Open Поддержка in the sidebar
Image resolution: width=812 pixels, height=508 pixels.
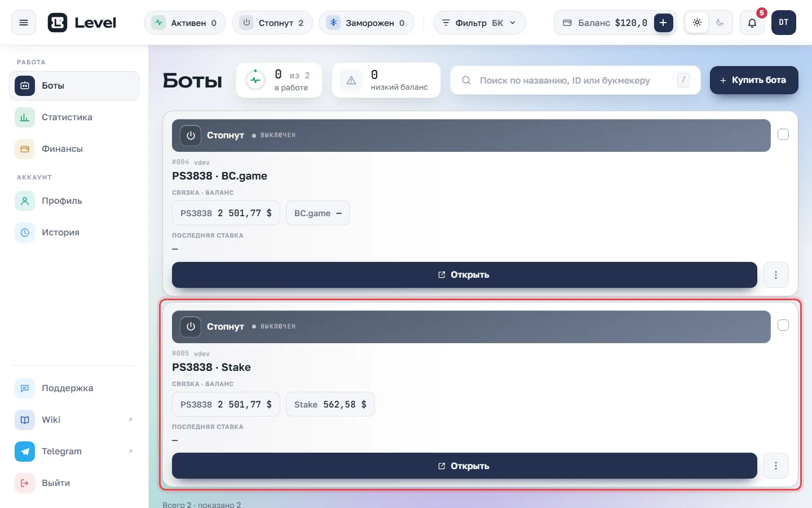[74, 388]
